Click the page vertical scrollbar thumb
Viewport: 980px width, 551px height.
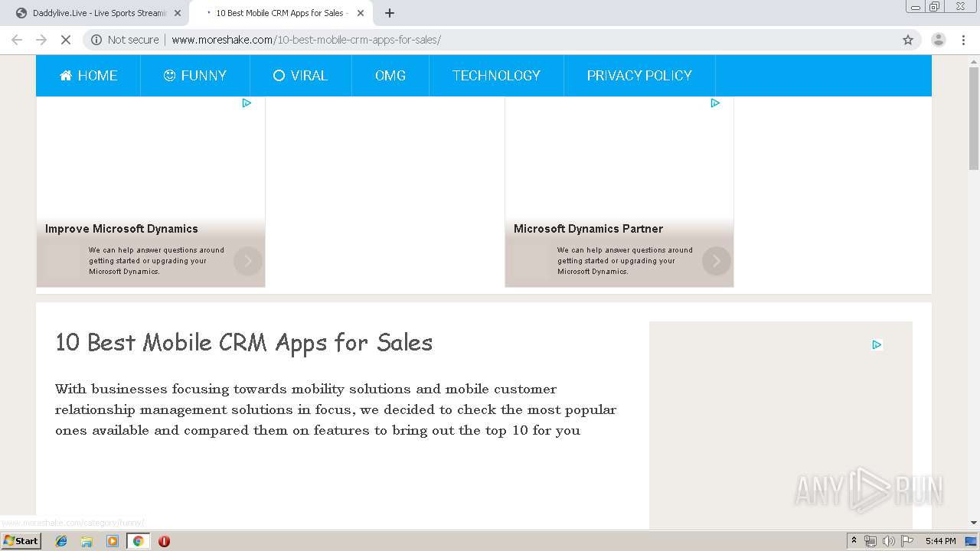click(974, 119)
